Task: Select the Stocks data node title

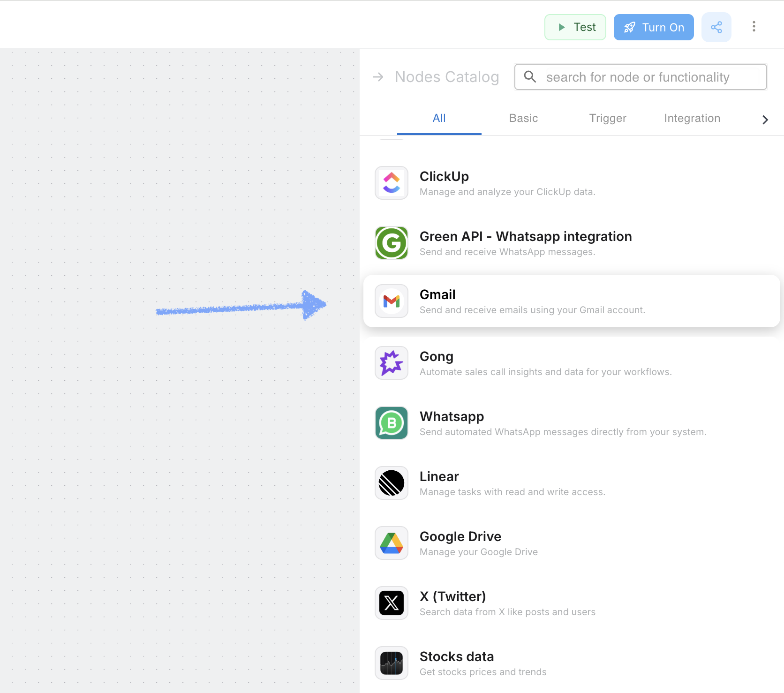Action: (x=457, y=656)
